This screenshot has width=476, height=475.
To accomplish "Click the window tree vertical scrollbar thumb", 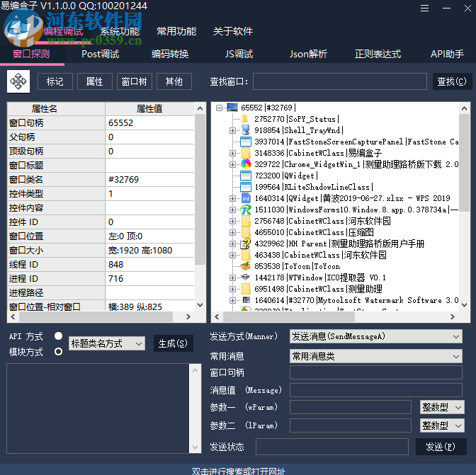I will tap(464, 163).
